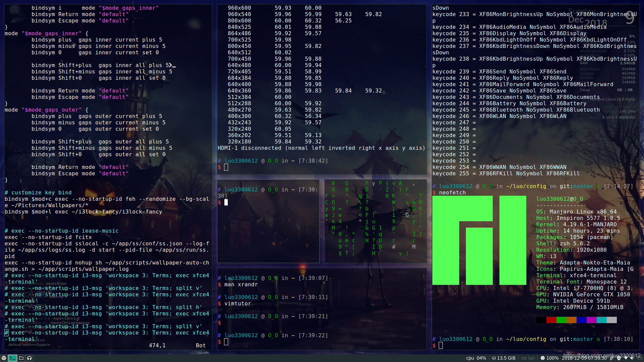
Task: Click the '100%' battery status text
Action: click(552, 358)
